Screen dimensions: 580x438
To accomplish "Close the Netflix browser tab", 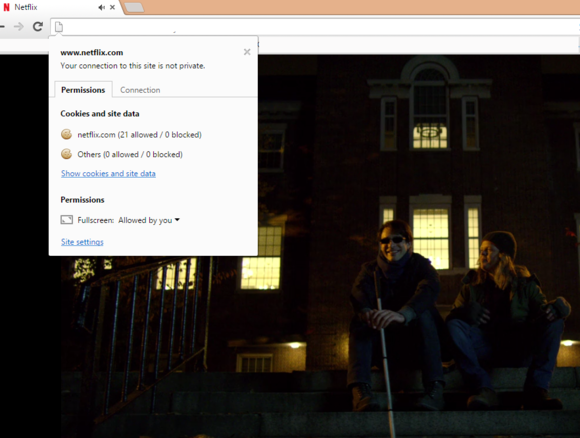I will pyautogui.click(x=112, y=7).
